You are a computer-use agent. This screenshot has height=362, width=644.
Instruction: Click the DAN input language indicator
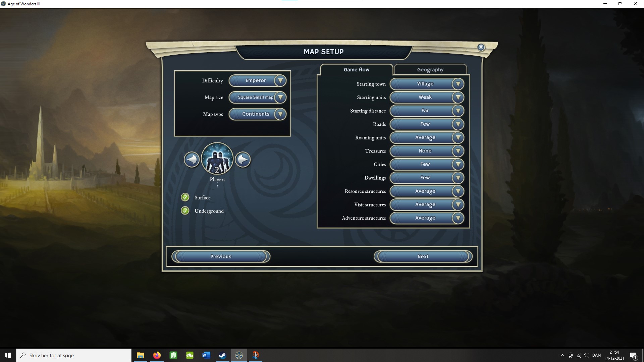pos(596,355)
